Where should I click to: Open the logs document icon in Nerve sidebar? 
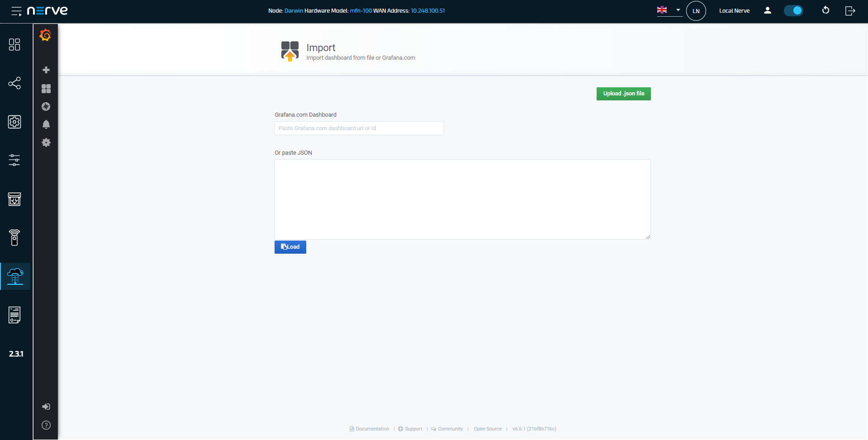tap(14, 315)
